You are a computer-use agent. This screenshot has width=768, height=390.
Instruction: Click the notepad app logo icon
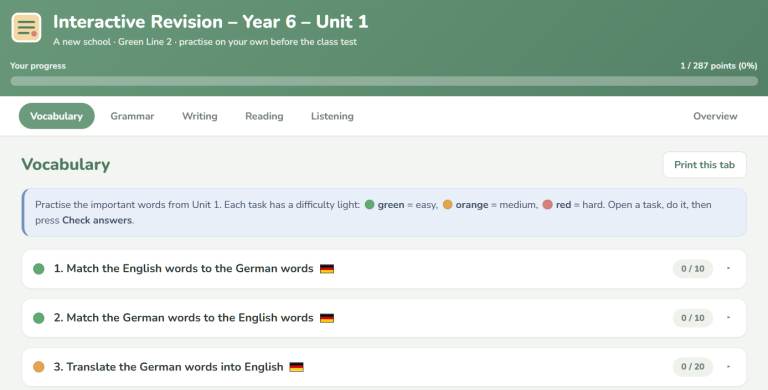click(26, 27)
